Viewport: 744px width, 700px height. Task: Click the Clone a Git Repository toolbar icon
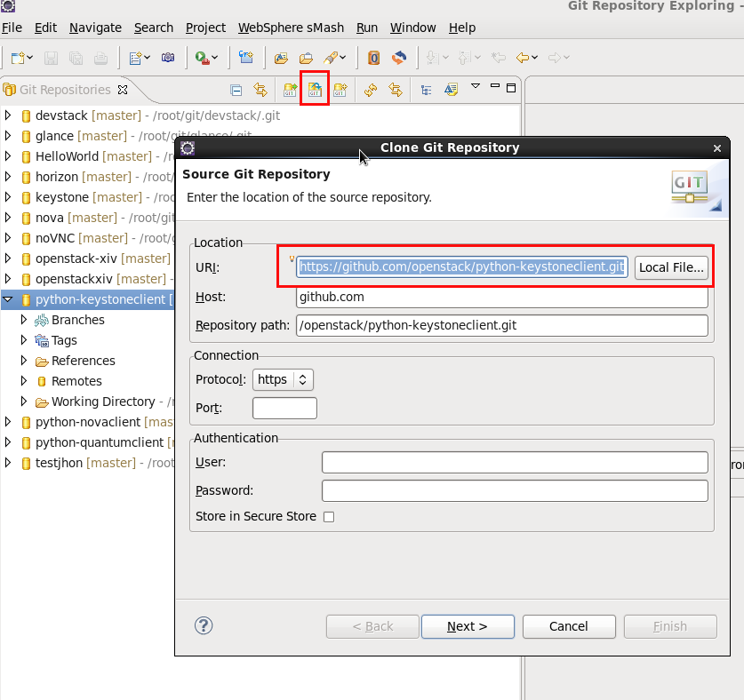[x=315, y=90]
